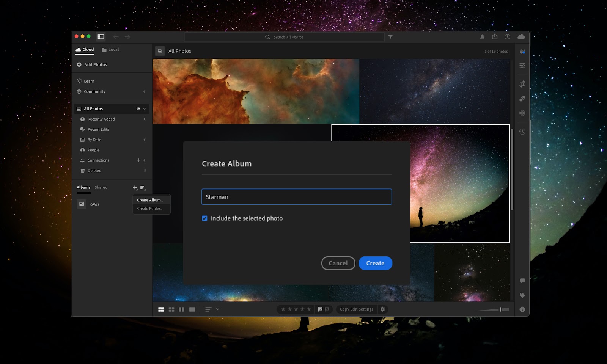Collapse the All Photos section chevron

145,109
